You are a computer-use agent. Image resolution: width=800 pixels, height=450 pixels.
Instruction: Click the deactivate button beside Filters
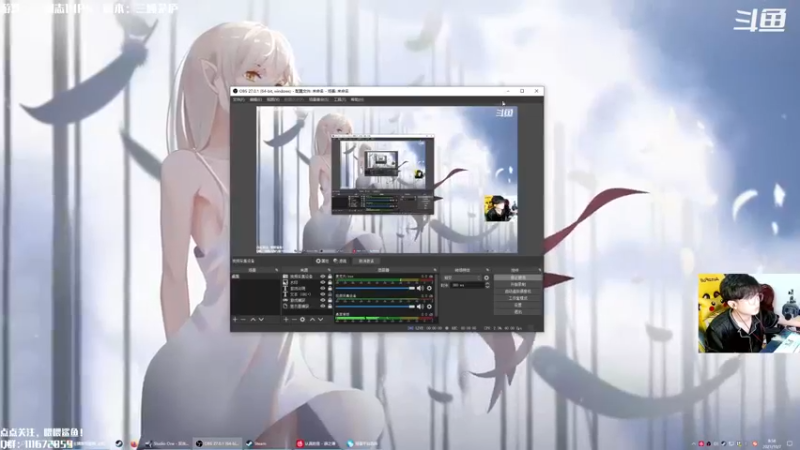(x=366, y=261)
